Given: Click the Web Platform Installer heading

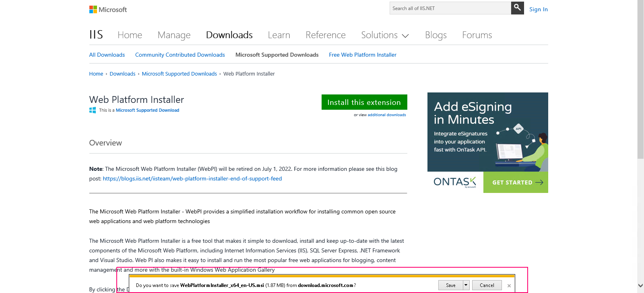Looking at the screenshot, I should click(136, 100).
